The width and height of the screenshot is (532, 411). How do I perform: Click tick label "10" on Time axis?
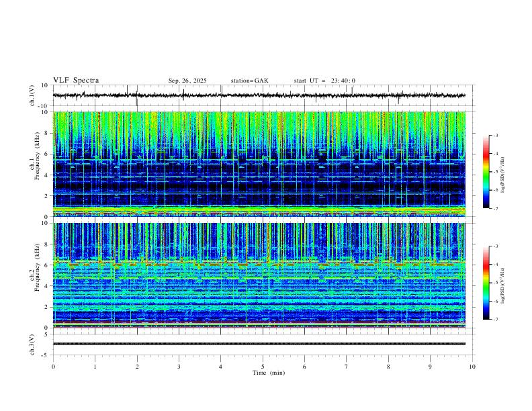click(x=472, y=367)
